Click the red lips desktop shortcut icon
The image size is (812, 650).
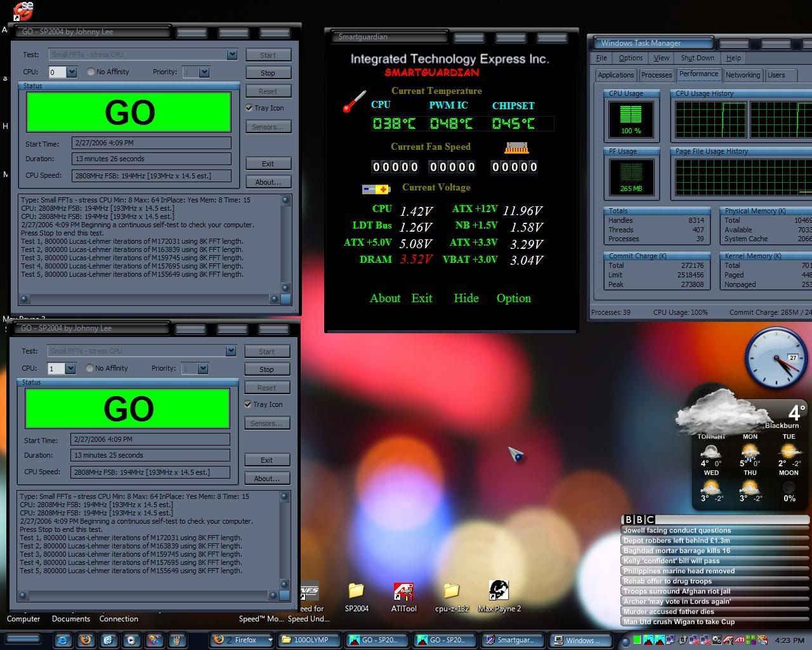(x=22, y=11)
